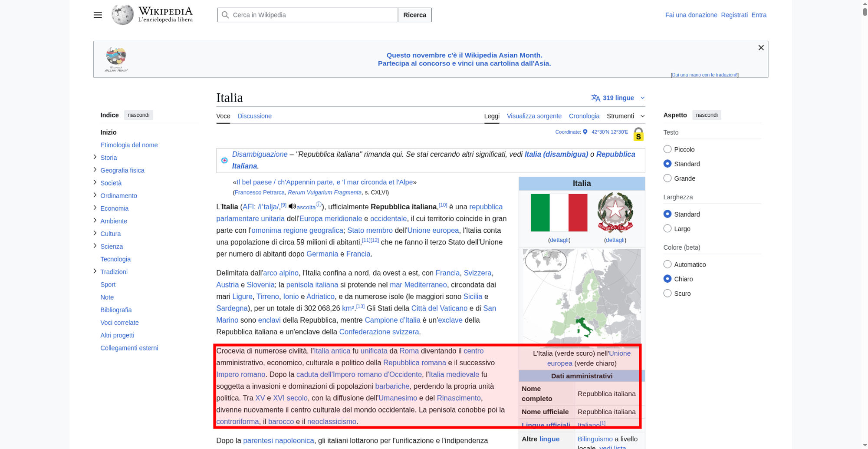Click the Italian flag image
This screenshot has width=868, height=449.
pos(559,213)
